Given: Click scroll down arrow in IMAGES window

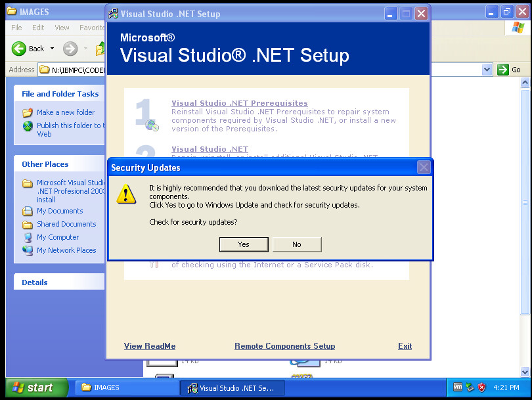Looking at the screenshot, I should point(525,372).
